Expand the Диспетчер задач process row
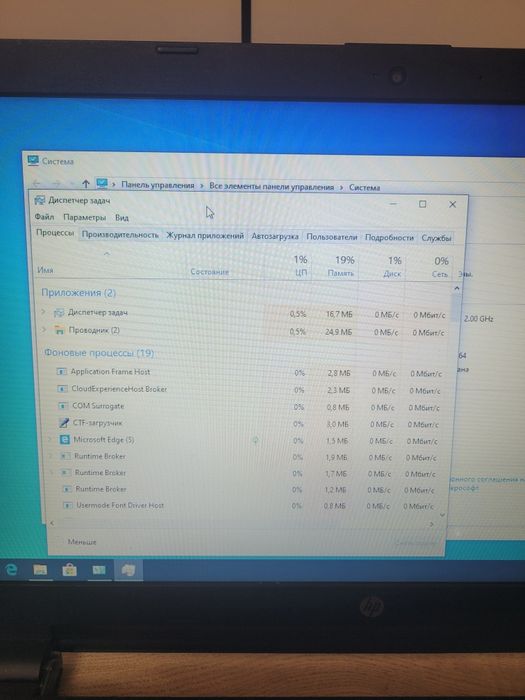 43,312
